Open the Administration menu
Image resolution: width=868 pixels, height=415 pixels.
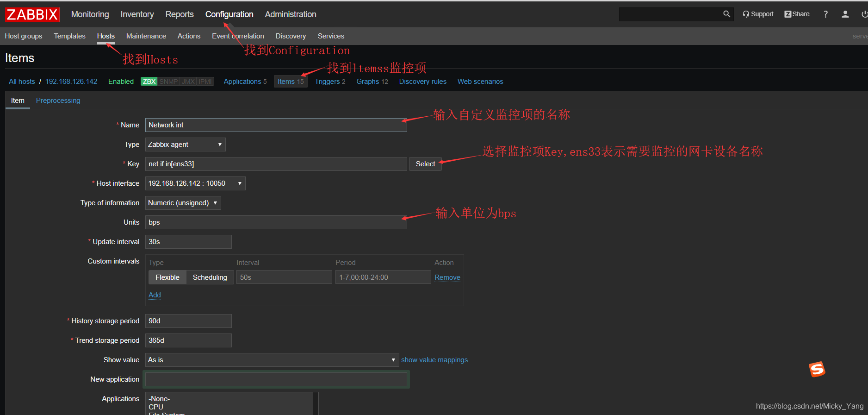pos(291,14)
